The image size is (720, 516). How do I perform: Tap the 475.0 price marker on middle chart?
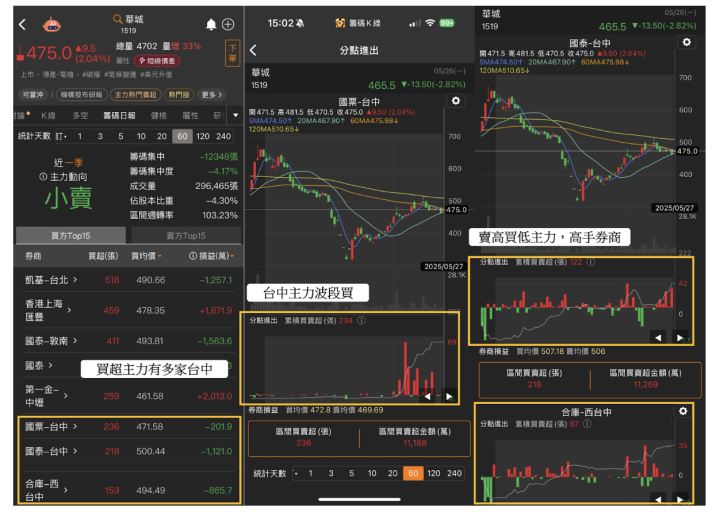point(456,210)
